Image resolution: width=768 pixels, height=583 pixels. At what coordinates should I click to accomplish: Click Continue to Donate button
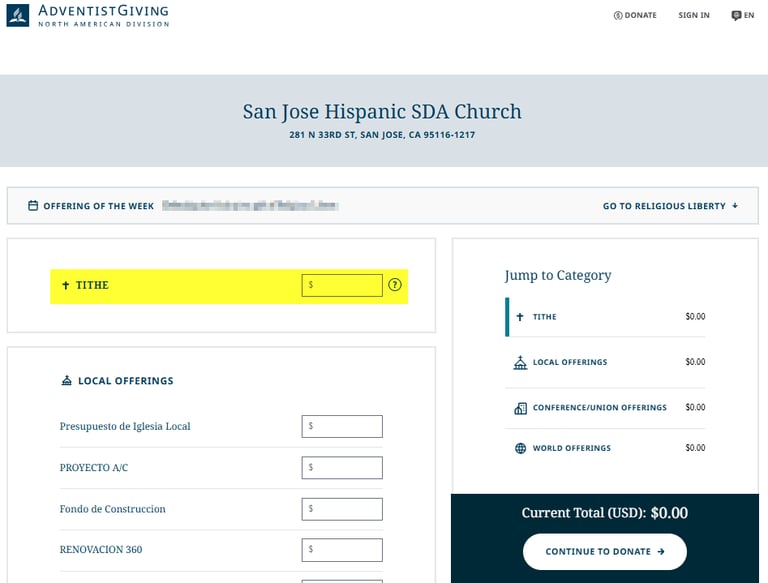click(x=604, y=552)
